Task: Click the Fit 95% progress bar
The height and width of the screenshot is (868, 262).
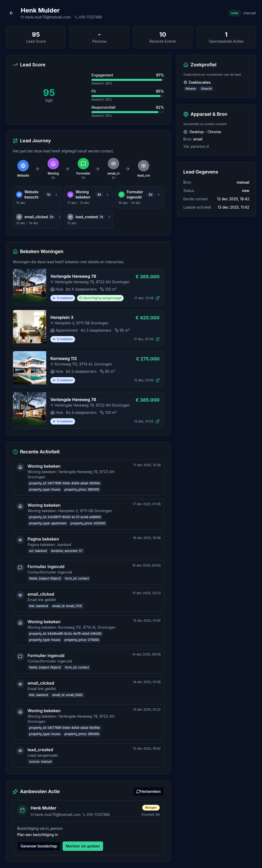Action: click(128, 96)
